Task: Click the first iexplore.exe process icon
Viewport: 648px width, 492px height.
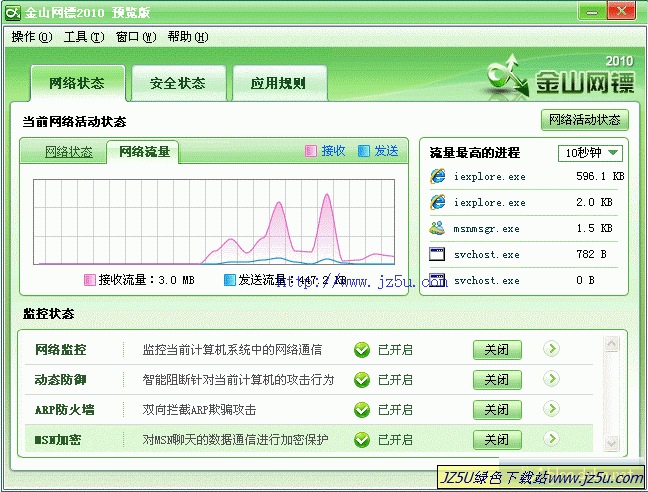Action: [438, 176]
